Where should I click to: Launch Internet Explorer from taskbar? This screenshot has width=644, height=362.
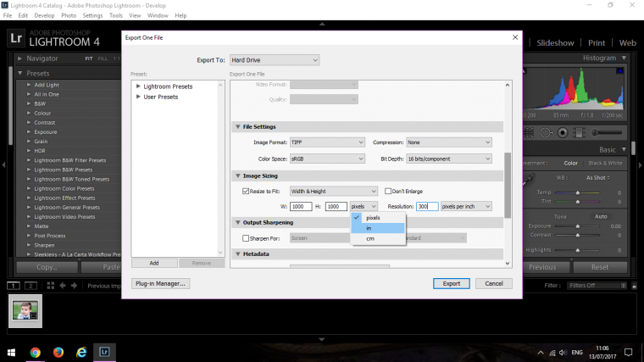tap(81, 352)
